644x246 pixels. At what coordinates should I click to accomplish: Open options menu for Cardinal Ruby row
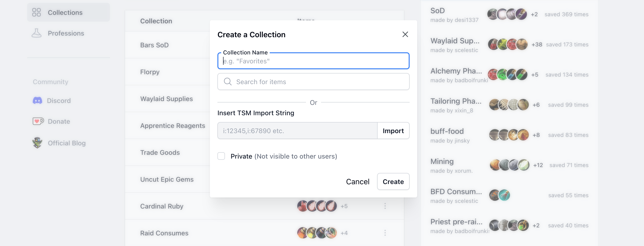coord(385,206)
